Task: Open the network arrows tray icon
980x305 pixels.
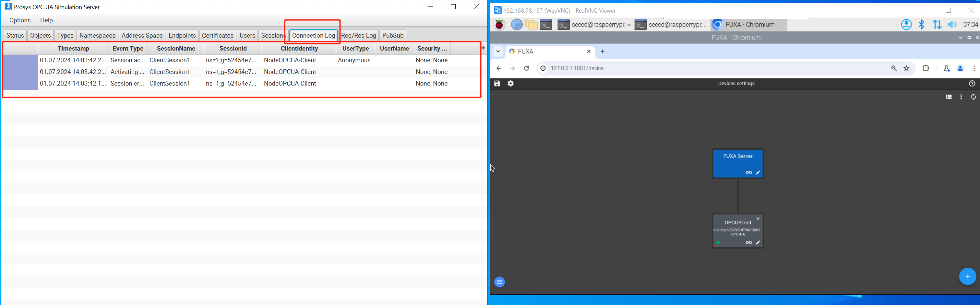Action: (937, 25)
